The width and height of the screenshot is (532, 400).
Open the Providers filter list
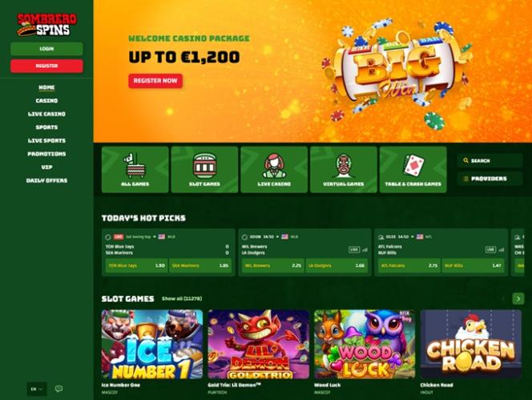(490, 179)
